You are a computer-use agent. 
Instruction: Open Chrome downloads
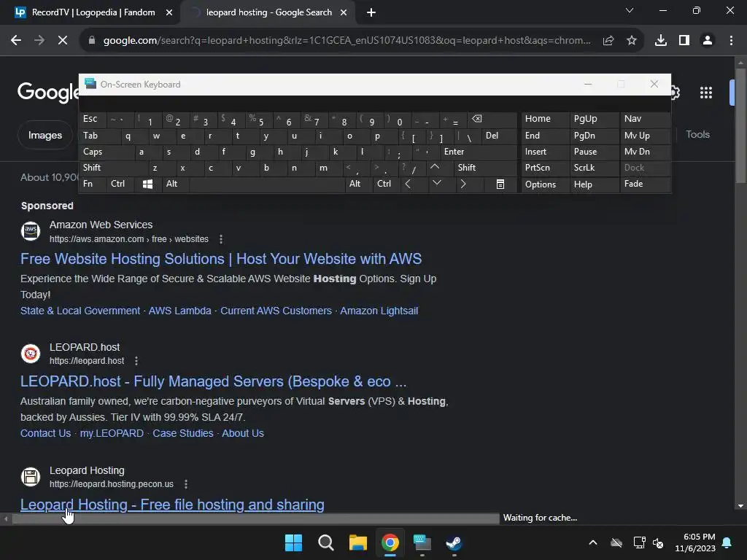coord(661,41)
